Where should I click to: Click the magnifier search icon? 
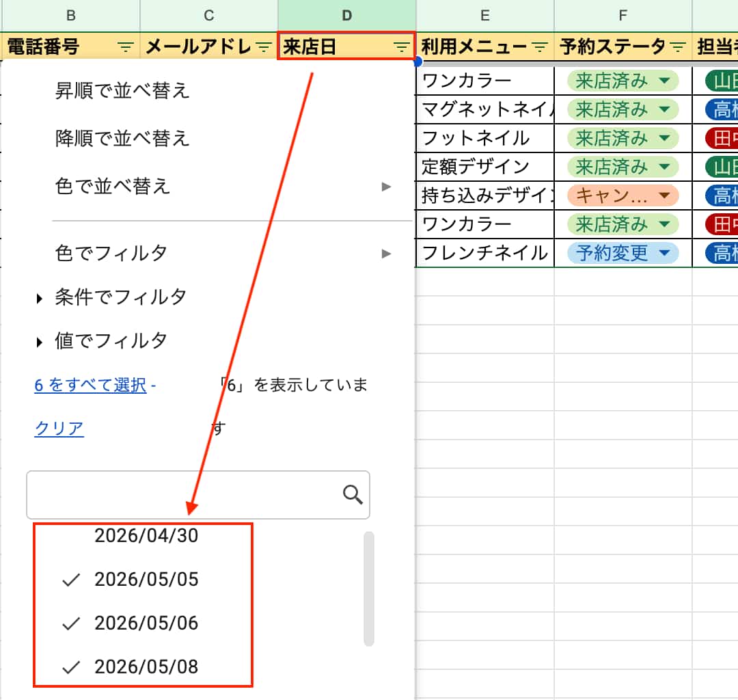pyautogui.click(x=353, y=495)
